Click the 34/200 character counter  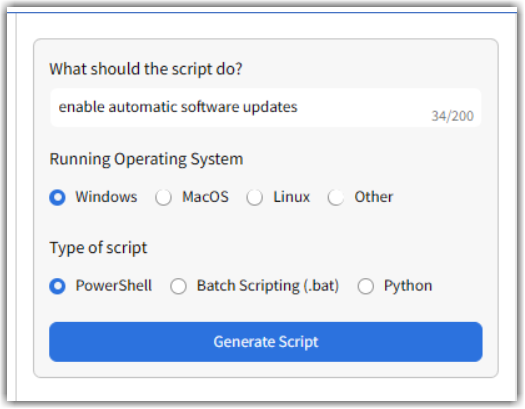click(452, 116)
